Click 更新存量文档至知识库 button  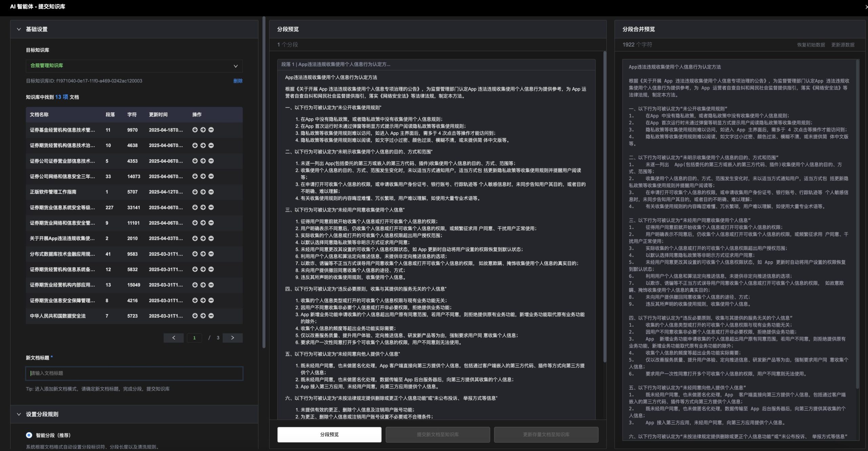click(x=546, y=434)
